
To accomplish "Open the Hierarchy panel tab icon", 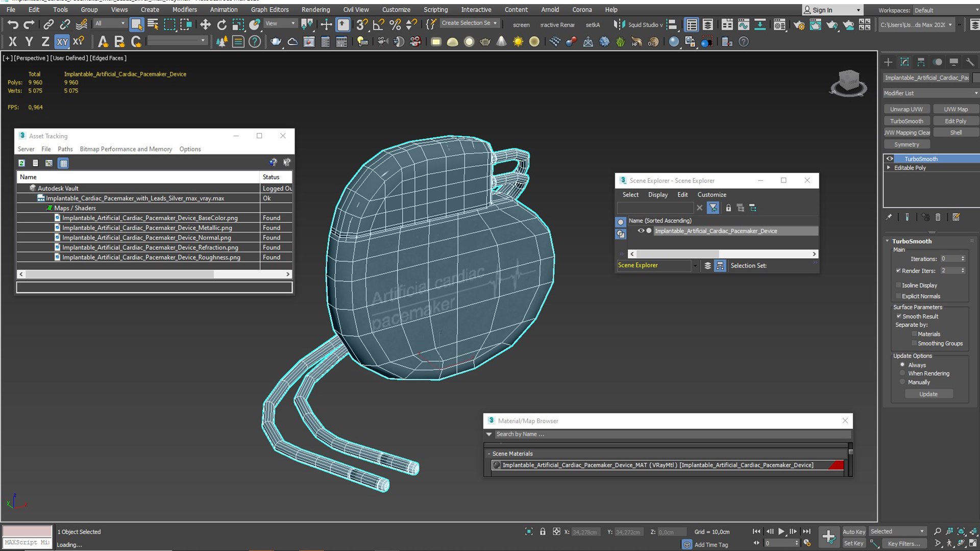I will (921, 62).
